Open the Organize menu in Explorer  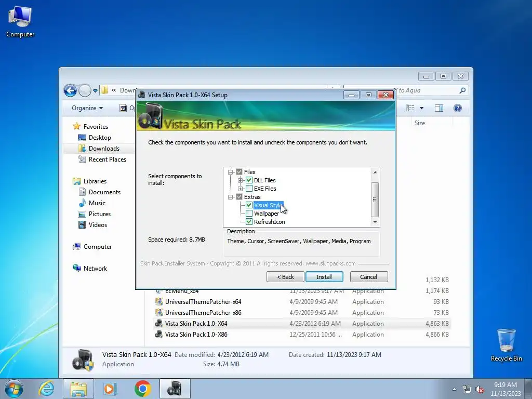(87, 108)
